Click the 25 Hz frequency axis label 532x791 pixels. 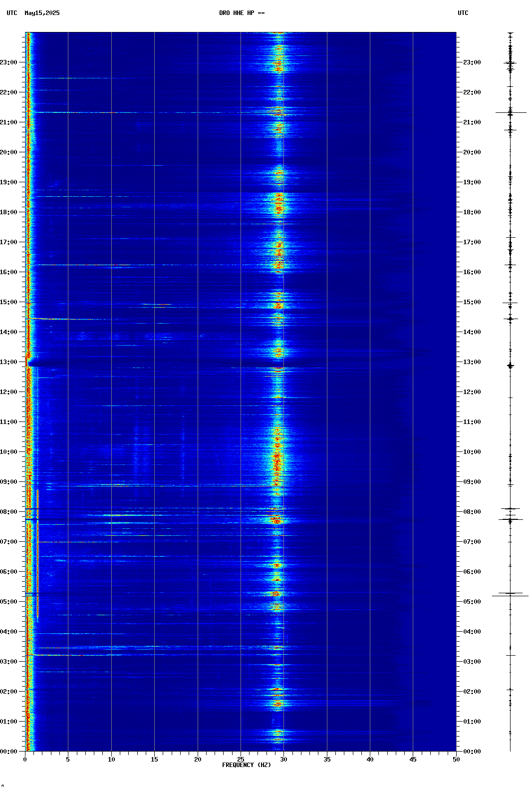point(241,760)
